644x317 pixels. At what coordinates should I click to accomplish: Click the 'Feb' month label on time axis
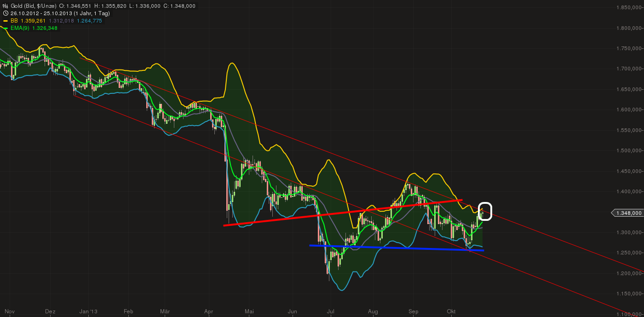pyautogui.click(x=129, y=311)
